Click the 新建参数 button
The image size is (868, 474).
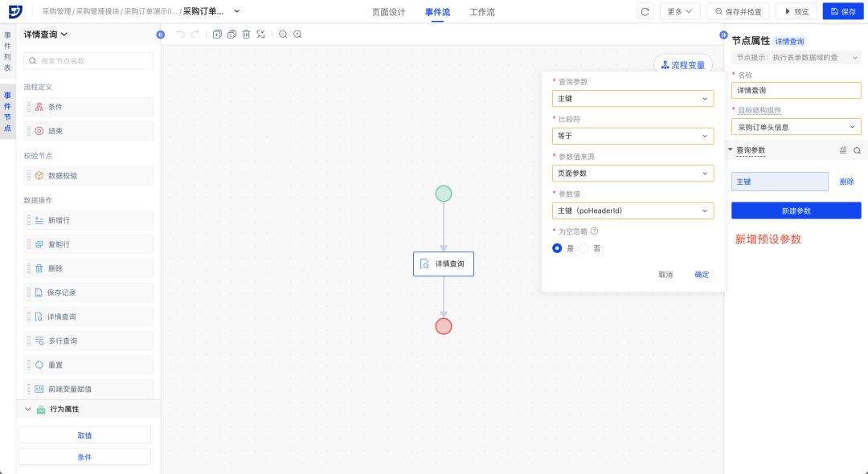coord(796,210)
